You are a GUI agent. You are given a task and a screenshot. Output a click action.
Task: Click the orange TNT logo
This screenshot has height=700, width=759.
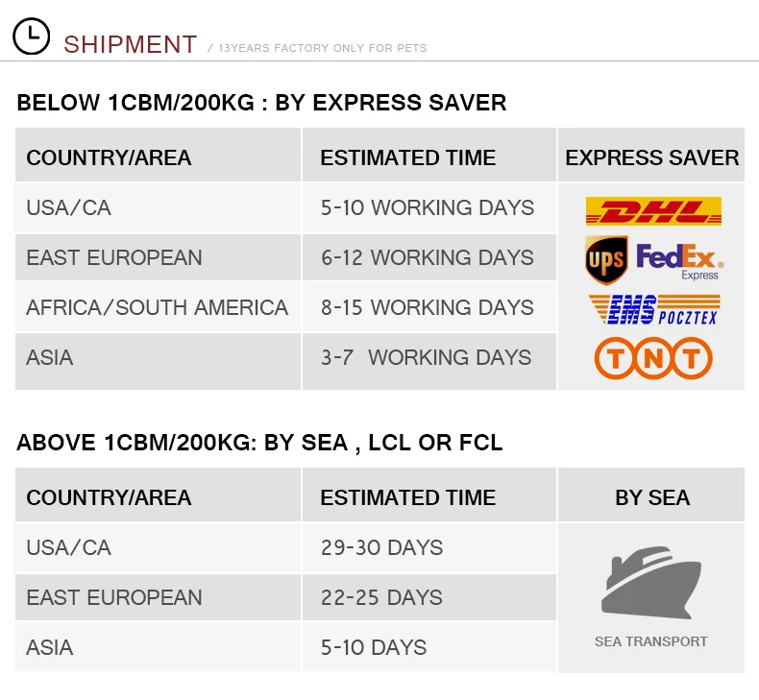652,359
